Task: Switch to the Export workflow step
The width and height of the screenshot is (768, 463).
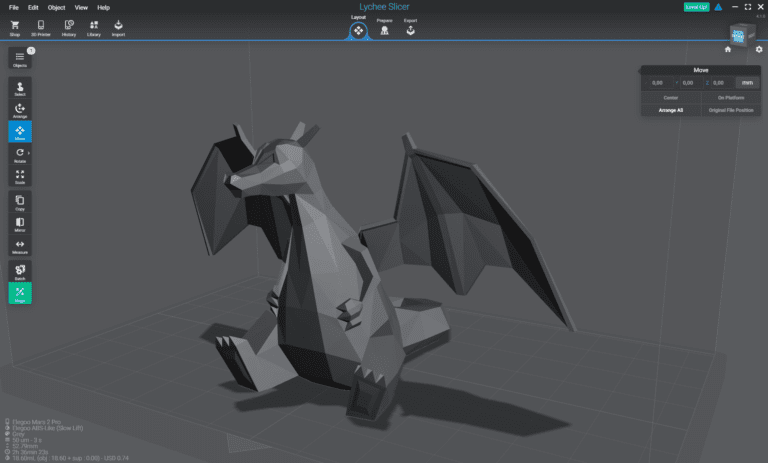Action: click(410, 27)
